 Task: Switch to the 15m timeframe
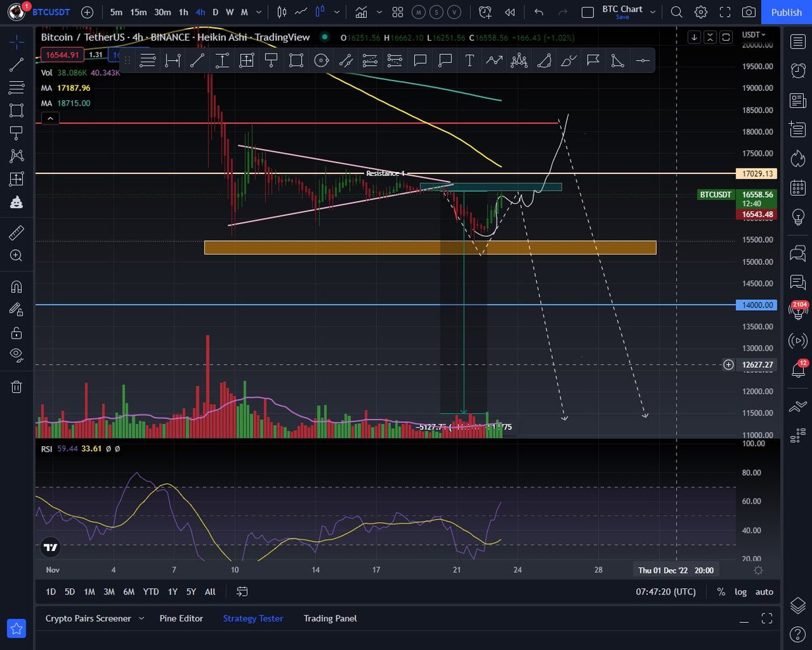tap(138, 12)
